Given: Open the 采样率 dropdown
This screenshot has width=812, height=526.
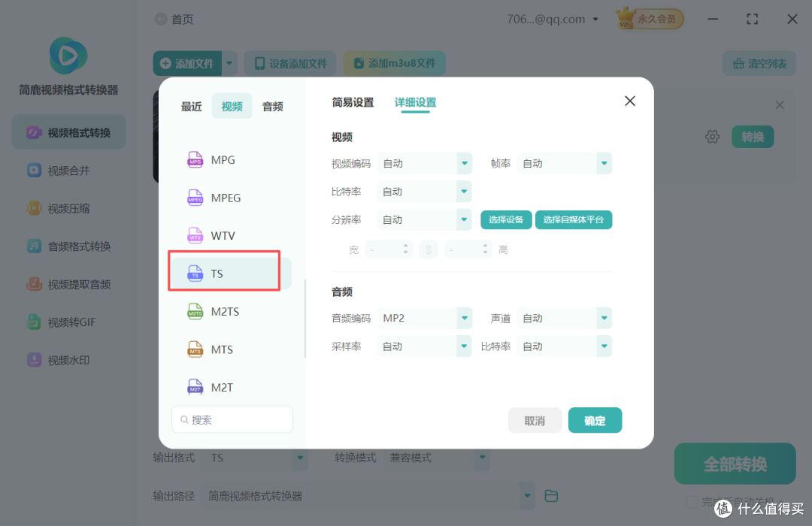Looking at the screenshot, I should click(425, 346).
